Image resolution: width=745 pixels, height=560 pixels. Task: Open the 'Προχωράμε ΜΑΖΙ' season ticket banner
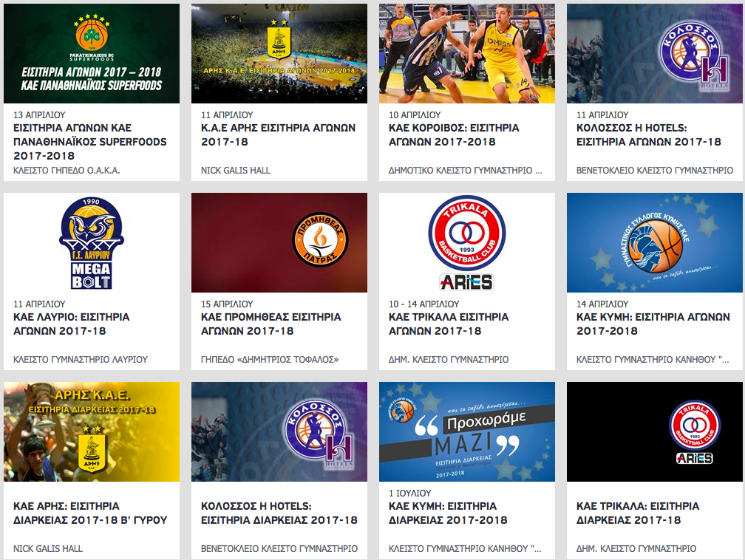pyautogui.click(x=466, y=431)
